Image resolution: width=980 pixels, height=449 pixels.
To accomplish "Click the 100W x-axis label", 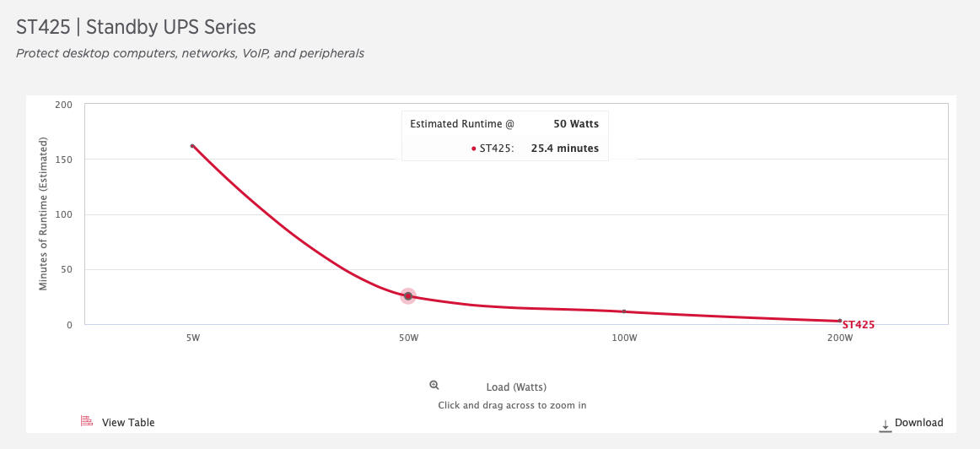I will point(624,338).
